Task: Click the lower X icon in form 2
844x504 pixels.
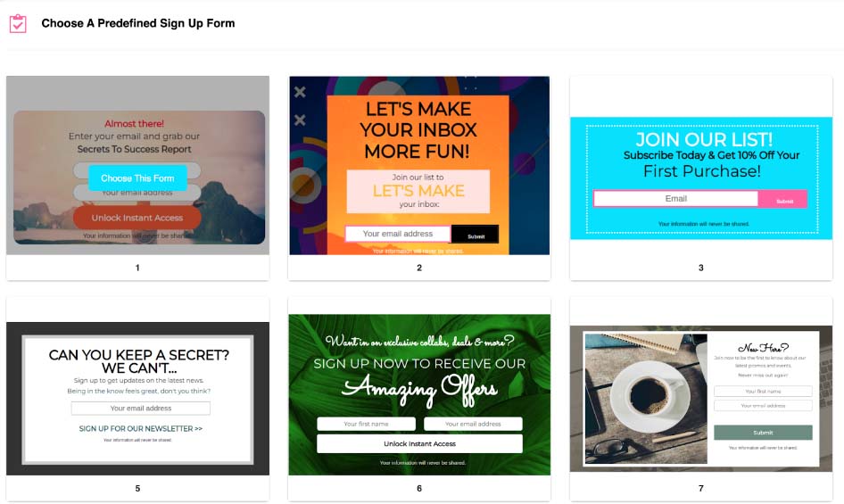Action: point(300,120)
